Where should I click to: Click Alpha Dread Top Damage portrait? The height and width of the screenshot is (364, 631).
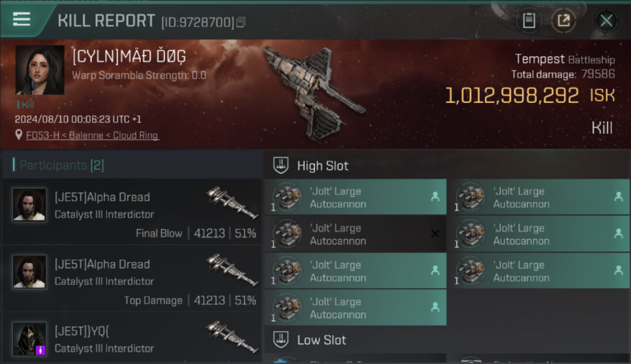(30, 272)
